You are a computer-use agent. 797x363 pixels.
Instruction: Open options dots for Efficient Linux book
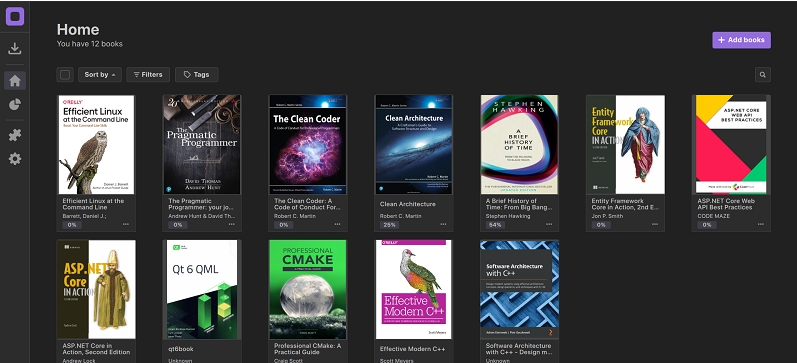(x=126, y=224)
